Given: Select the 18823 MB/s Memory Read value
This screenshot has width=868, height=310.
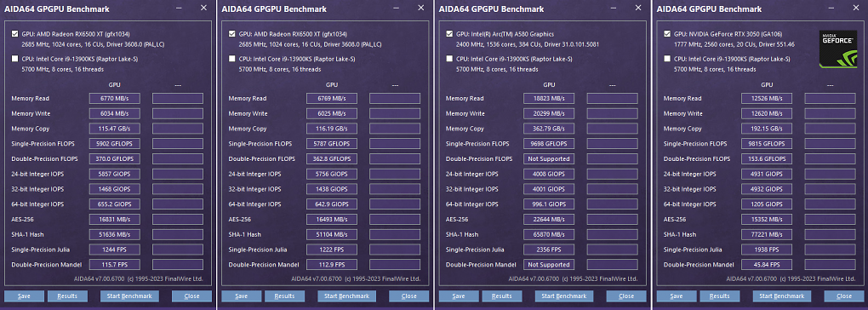Looking at the screenshot, I should pos(549,99).
